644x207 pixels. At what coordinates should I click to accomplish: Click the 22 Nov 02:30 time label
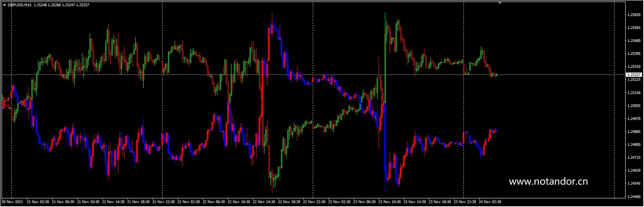[189, 202]
